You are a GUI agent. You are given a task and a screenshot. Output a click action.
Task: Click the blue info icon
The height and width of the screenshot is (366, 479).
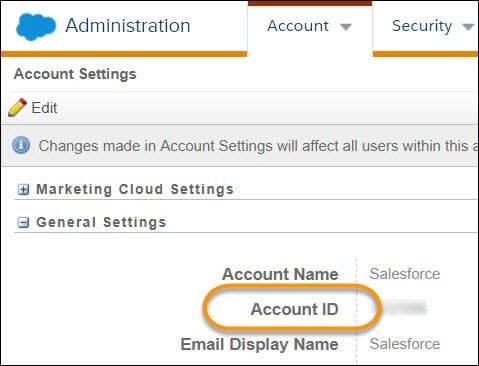(21, 145)
